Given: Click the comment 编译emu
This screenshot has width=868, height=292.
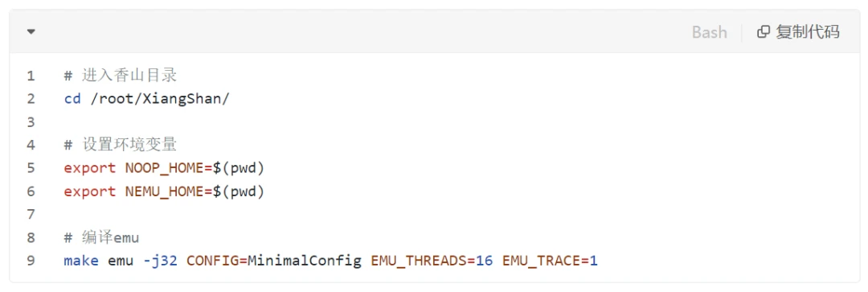Looking at the screenshot, I should 110,237.
